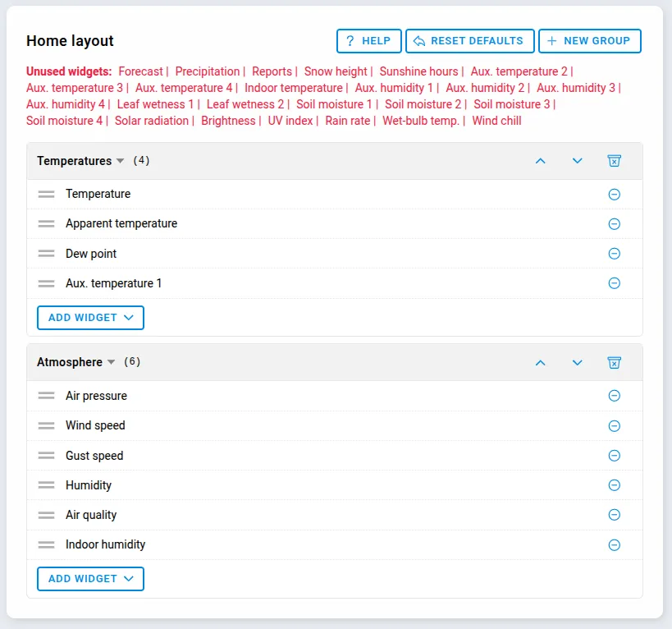Remove the Wind speed widget
Image resolution: width=672 pixels, height=629 pixels.
point(614,425)
